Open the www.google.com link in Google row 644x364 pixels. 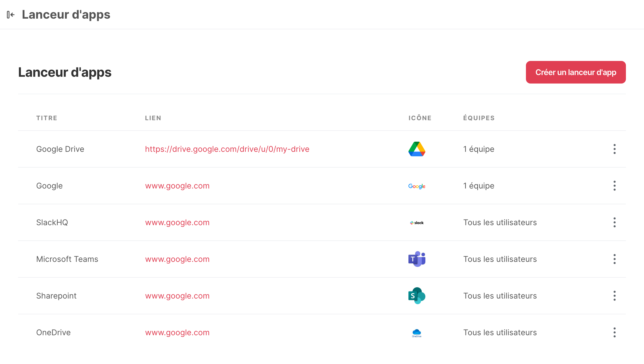pyautogui.click(x=177, y=186)
